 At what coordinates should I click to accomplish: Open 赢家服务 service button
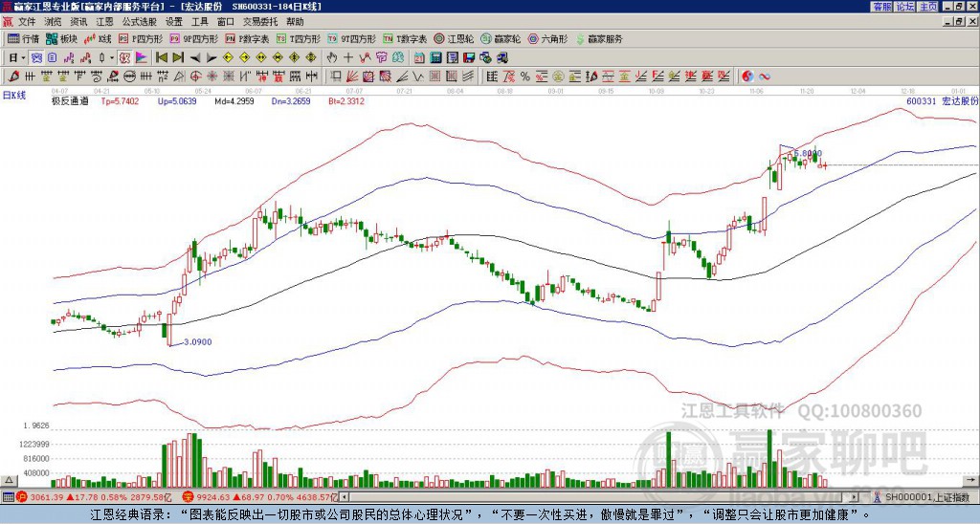click(599, 38)
